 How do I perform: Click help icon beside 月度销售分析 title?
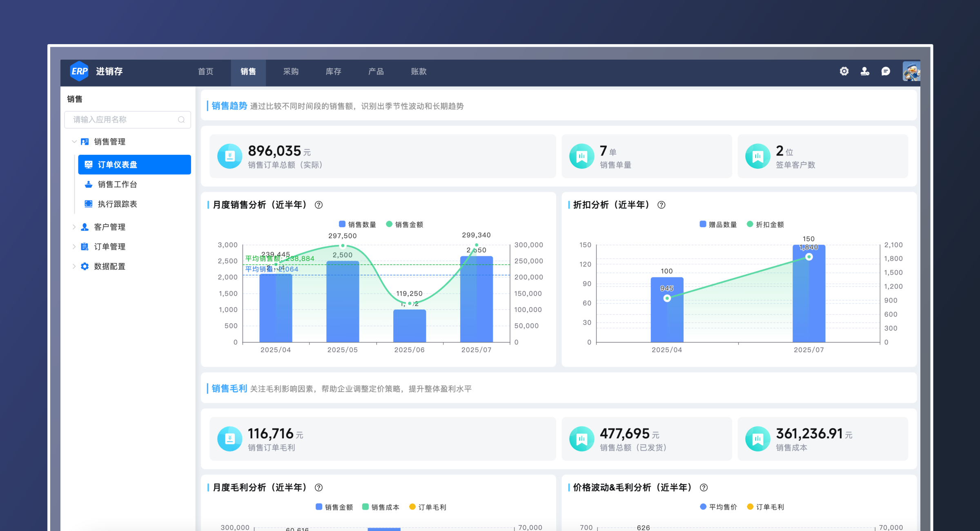(319, 205)
